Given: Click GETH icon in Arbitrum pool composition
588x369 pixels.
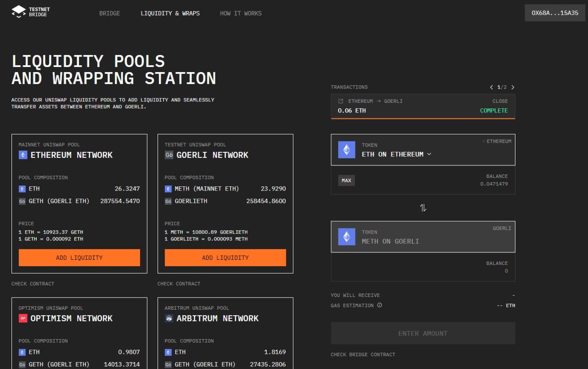Looking at the screenshot, I should coord(168,364).
